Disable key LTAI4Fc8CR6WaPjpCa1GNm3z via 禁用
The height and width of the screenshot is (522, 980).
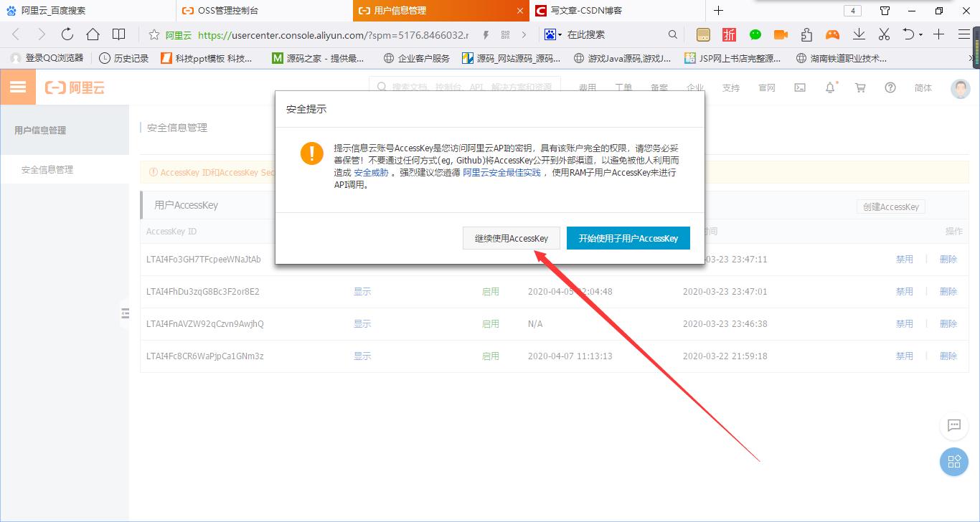click(x=905, y=356)
